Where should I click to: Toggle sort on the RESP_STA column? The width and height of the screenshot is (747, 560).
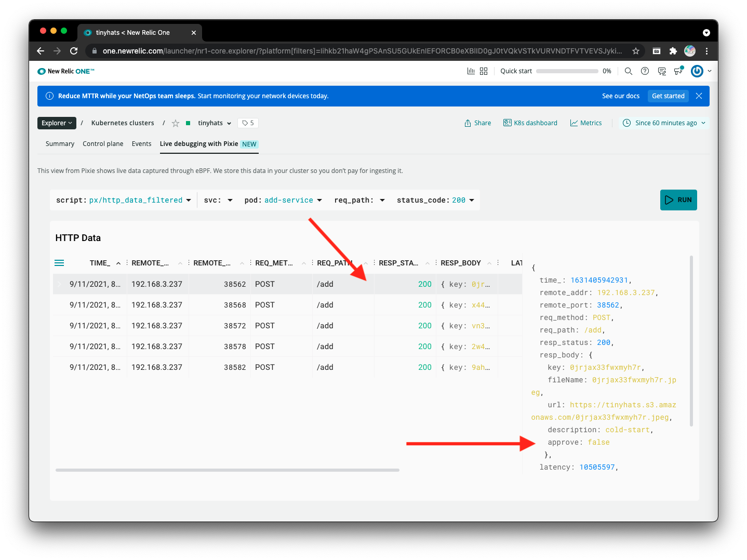(427, 263)
